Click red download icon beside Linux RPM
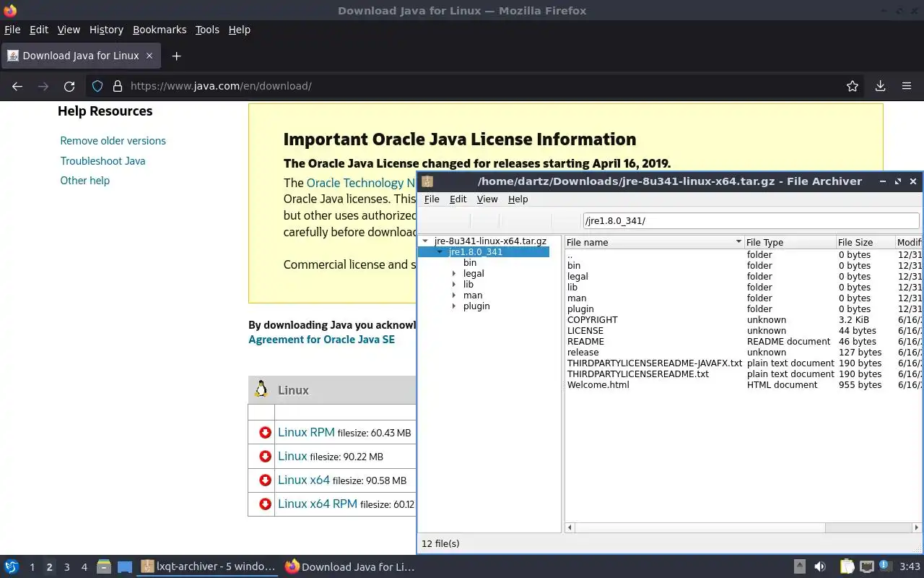Image resolution: width=924 pixels, height=578 pixels. [x=265, y=432]
